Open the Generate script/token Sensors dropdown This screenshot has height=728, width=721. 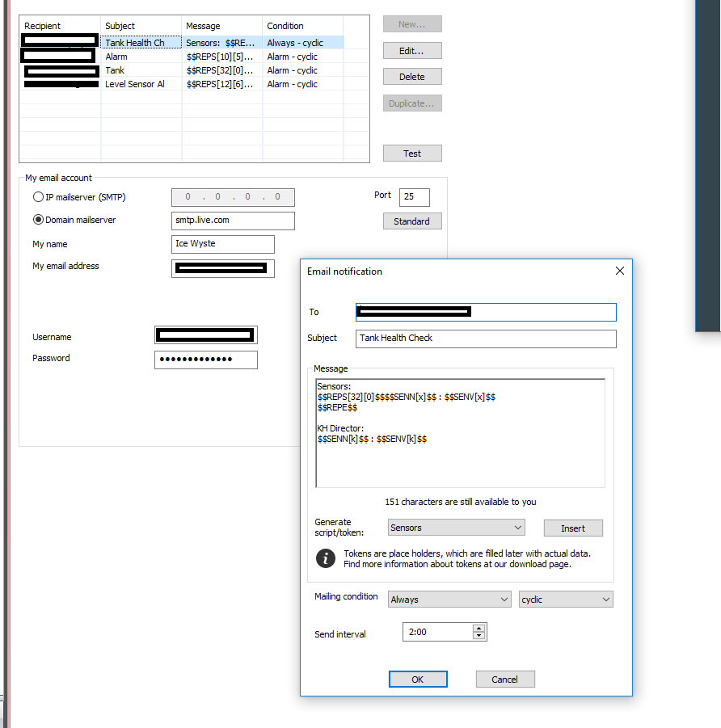tap(456, 528)
